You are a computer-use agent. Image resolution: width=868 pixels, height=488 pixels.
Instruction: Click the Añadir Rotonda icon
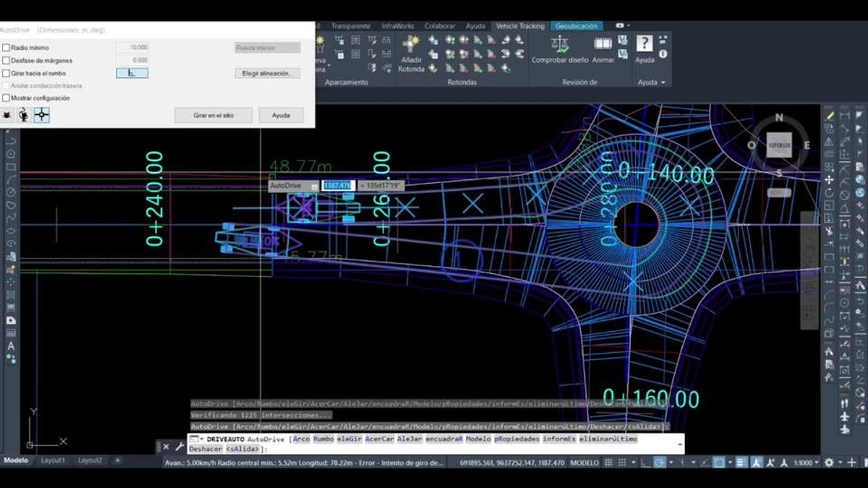coord(411,43)
